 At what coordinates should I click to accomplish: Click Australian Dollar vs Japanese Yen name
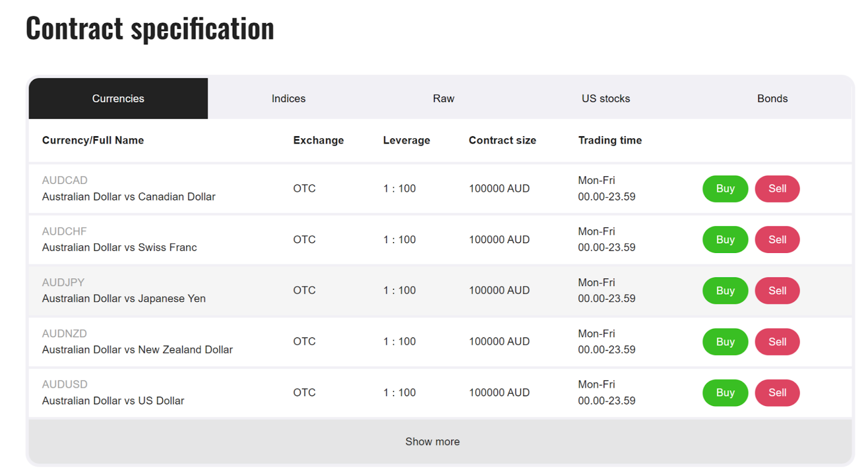pos(124,298)
